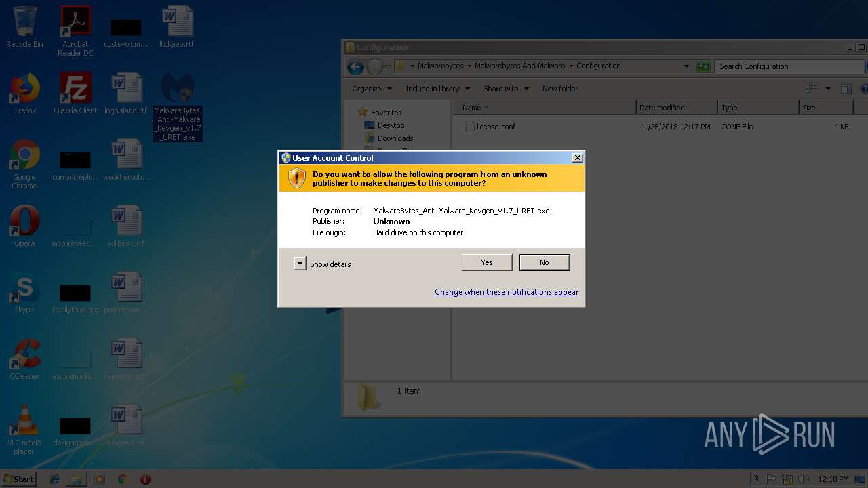Open 'Change when these notifications appear' link
This screenshot has height=488, width=868.
pyautogui.click(x=507, y=292)
